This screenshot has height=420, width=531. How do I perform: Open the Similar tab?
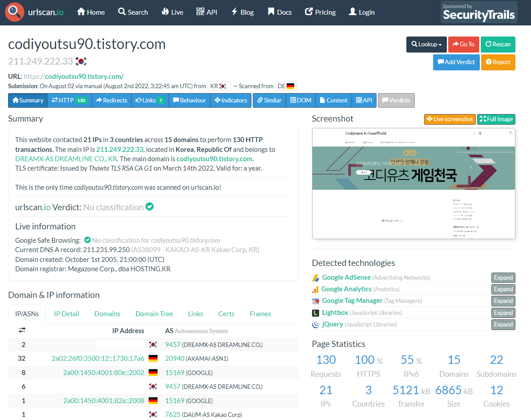tap(269, 100)
